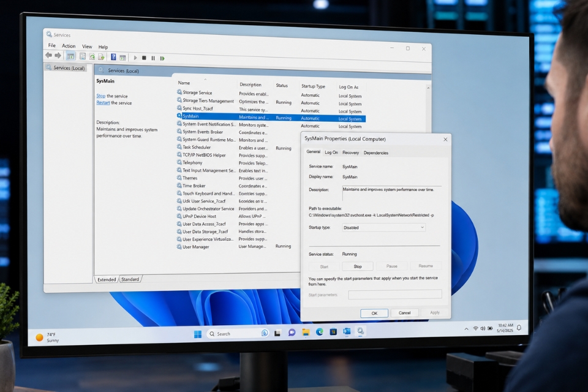Click the Back arrow in Services toolbar
The height and width of the screenshot is (392, 588).
point(49,55)
